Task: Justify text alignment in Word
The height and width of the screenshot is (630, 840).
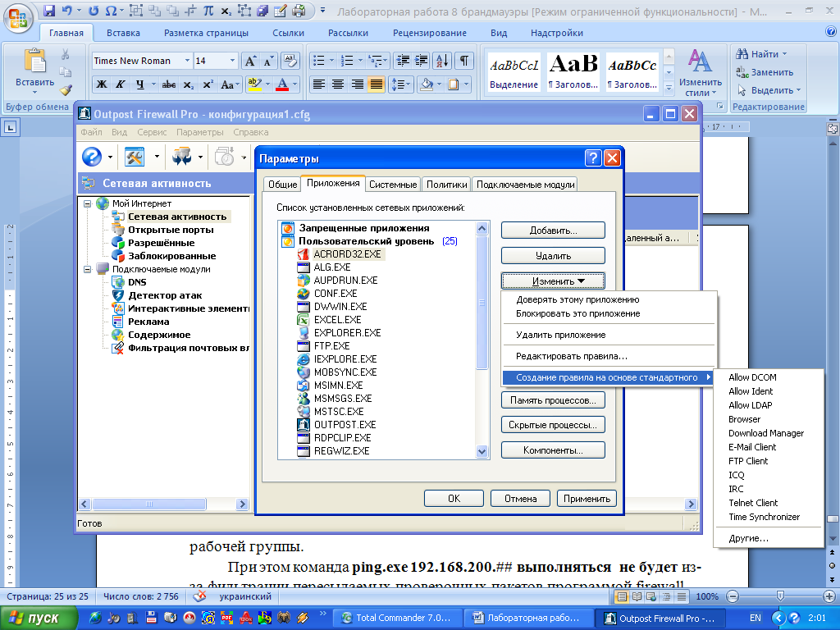Action: pyautogui.click(x=376, y=84)
